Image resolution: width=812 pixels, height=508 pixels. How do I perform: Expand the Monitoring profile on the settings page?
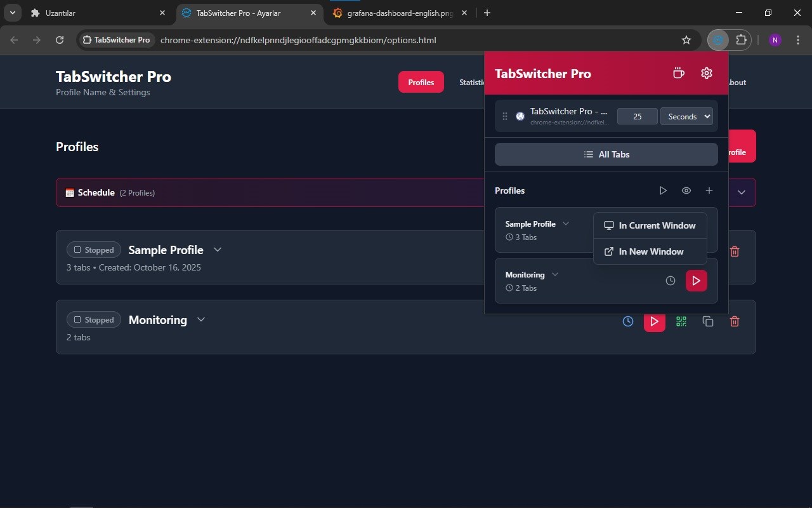pyautogui.click(x=201, y=319)
